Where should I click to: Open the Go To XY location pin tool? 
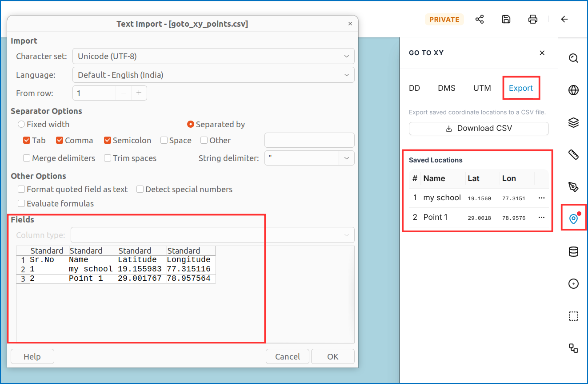574,218
